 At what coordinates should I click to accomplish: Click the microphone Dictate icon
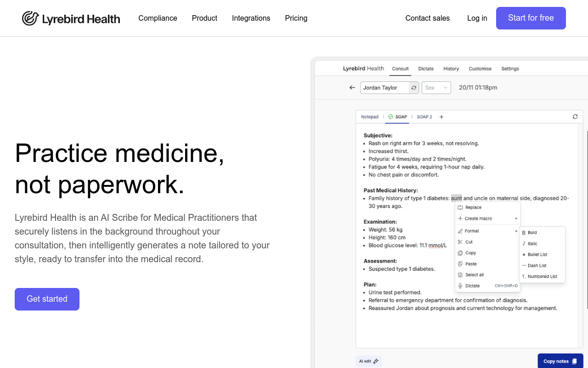(x=460, y=286)
